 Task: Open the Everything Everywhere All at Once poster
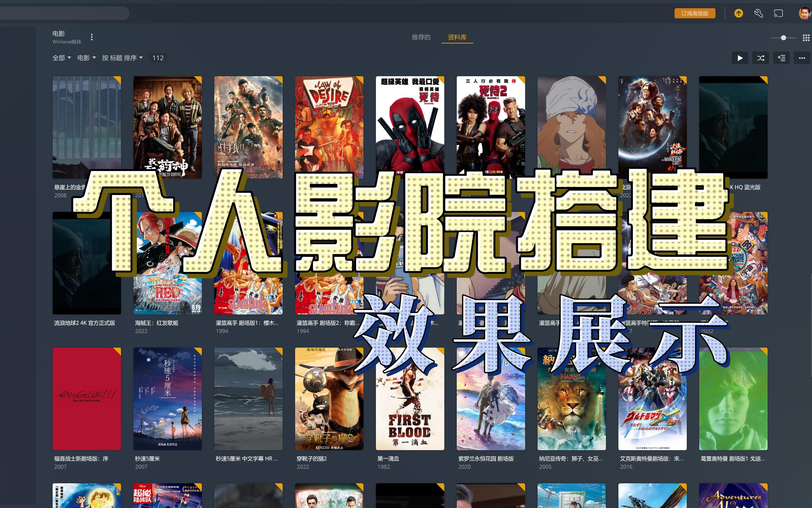tap(734, 263)
